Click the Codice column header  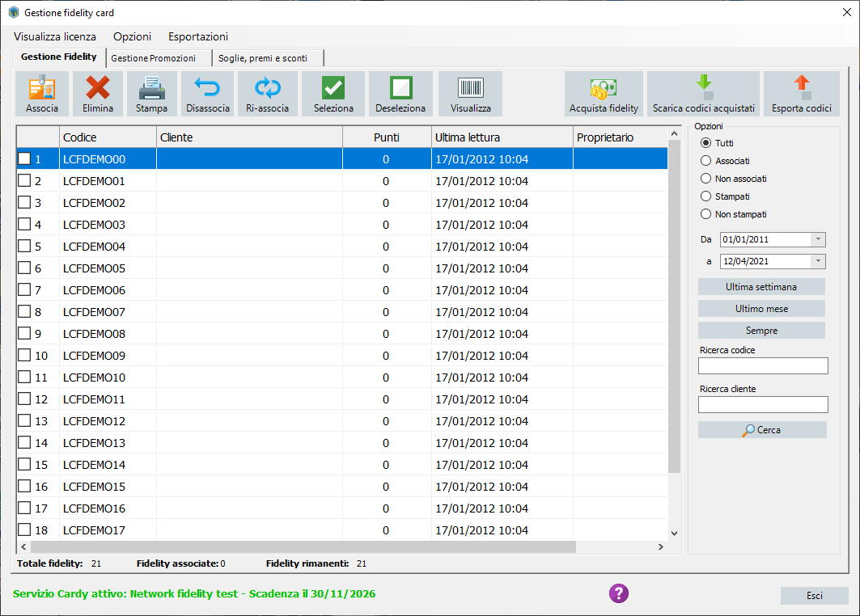[108, 137]
